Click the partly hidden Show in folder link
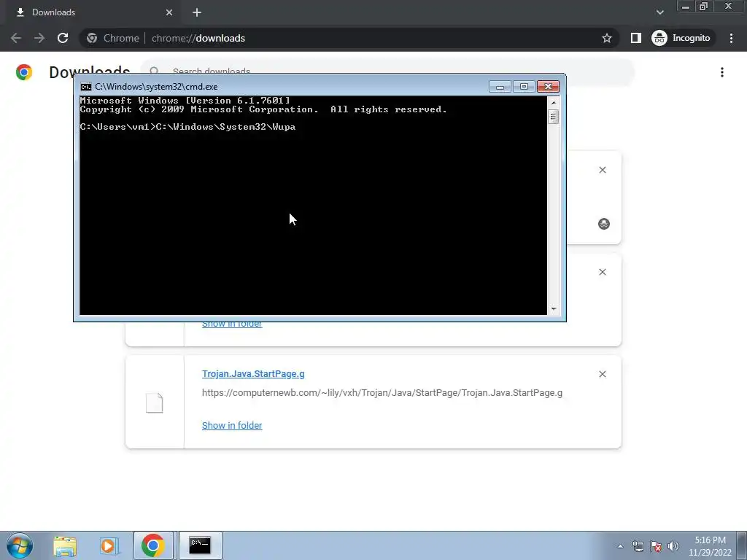Screen dimensions: 747x560 pyautogui.click(x=232, y=324)
